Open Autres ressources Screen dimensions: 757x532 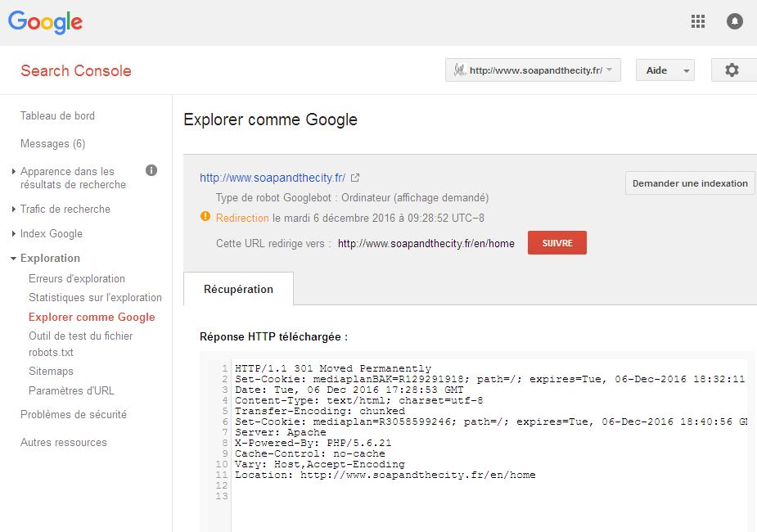pyautogui.click(x=64, y=443)
